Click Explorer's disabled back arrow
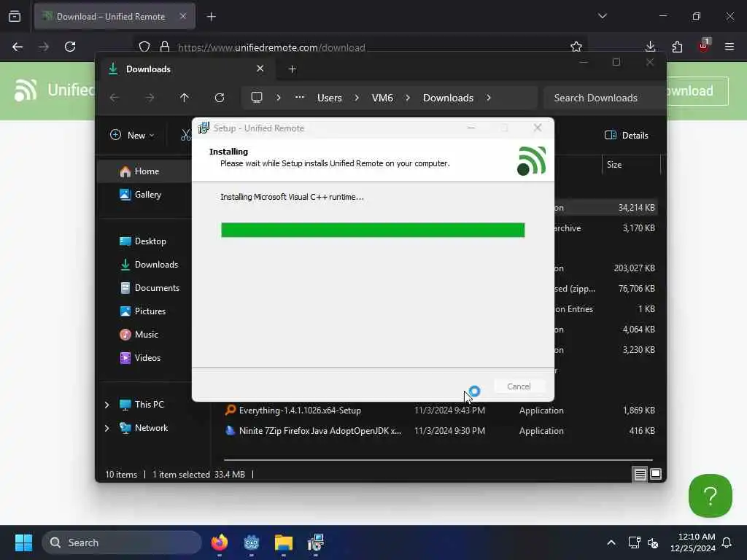This screenshot has width=747, height=560. [115, 98]
